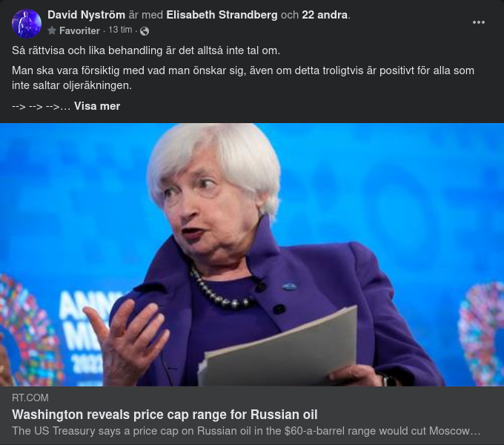
Task: Open the post via 13 tim timestamp
Action: coord(120,30)
